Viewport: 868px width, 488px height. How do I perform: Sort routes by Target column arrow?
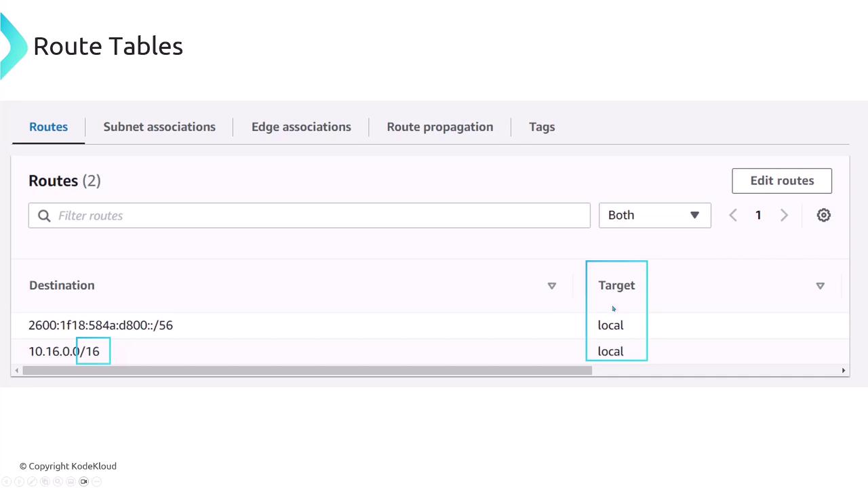(820, 286)
